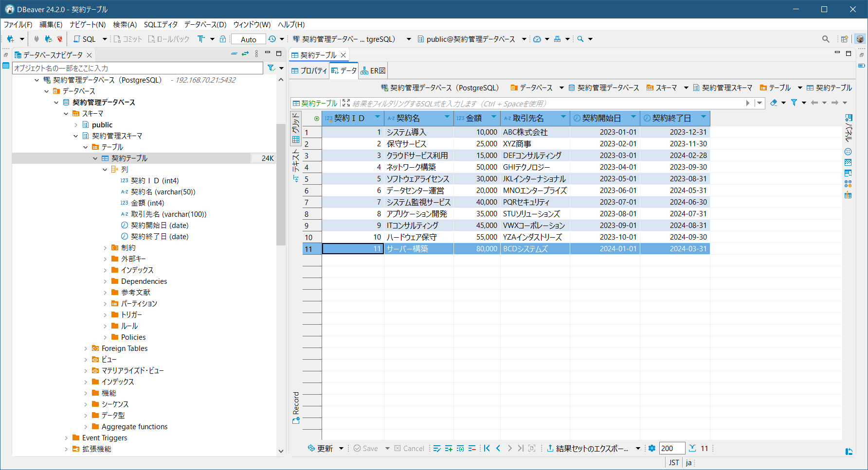Click the コミット commit button

point(128,39)
